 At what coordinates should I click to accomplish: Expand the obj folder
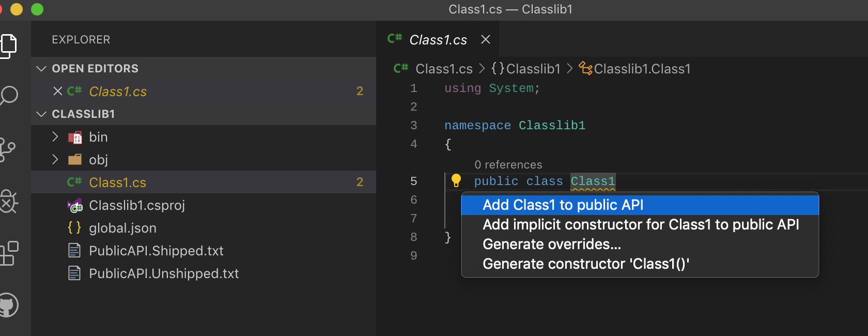[x=55, y=160]
